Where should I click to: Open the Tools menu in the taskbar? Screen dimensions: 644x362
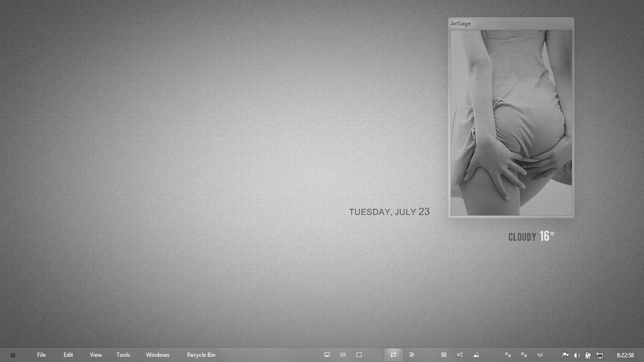pos(123,355)
